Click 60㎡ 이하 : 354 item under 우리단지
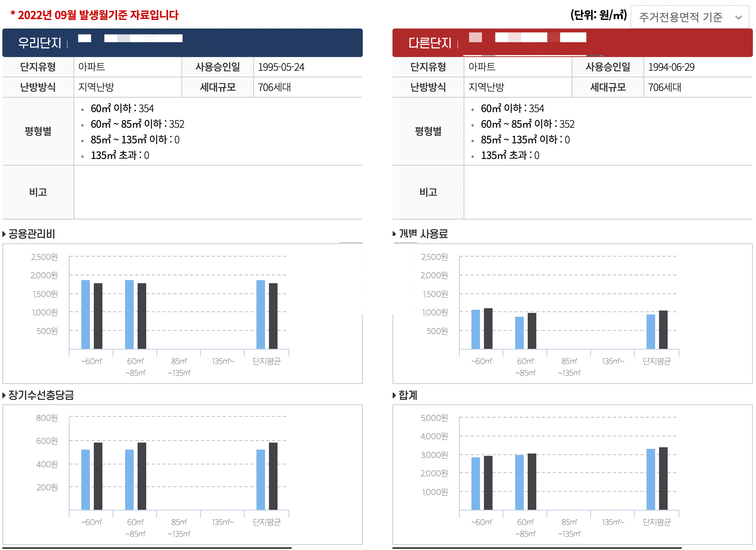 click(122, 109)
